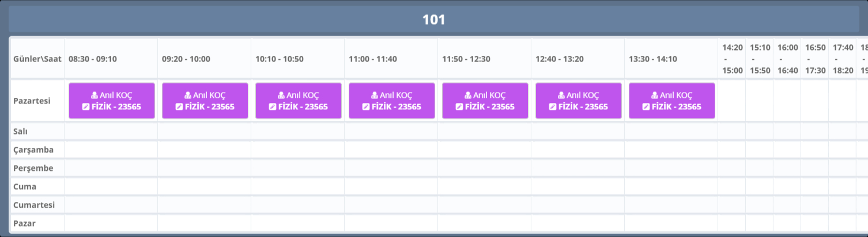The width and height of the screenshot is (868, 237).
Task: Open the Anıl KOÇ lesson block at 09:20
Action: pyautogui.click(x=205, y=101)
